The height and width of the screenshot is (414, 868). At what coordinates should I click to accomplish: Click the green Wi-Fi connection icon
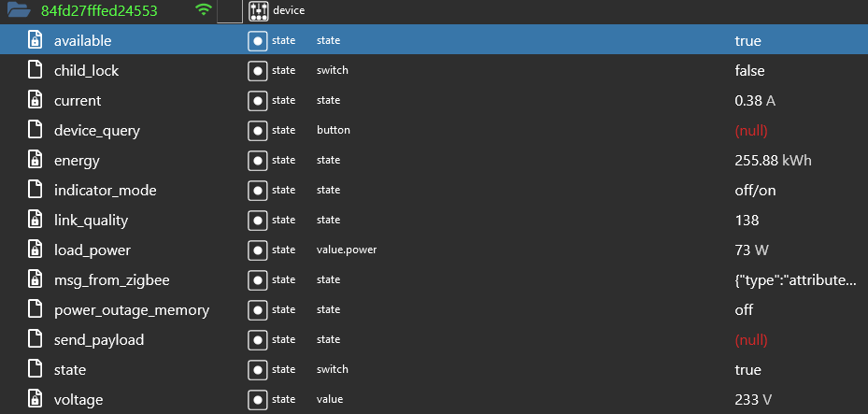coord(204,11)
